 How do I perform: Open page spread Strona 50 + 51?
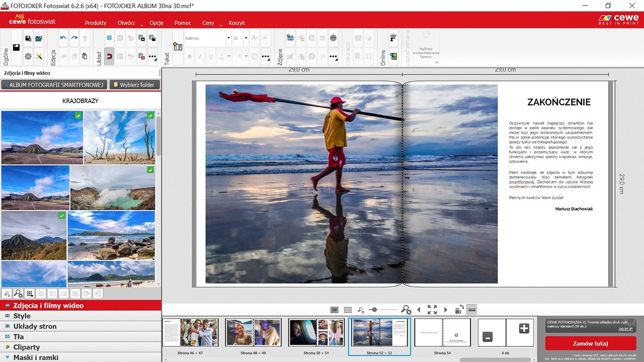coord(316,332)
